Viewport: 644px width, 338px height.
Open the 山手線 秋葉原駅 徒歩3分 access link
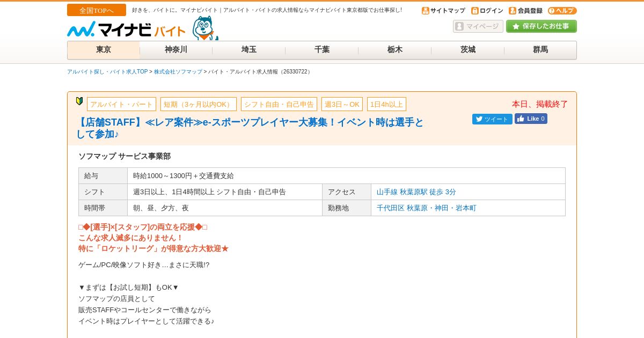(x=416, y=192)
